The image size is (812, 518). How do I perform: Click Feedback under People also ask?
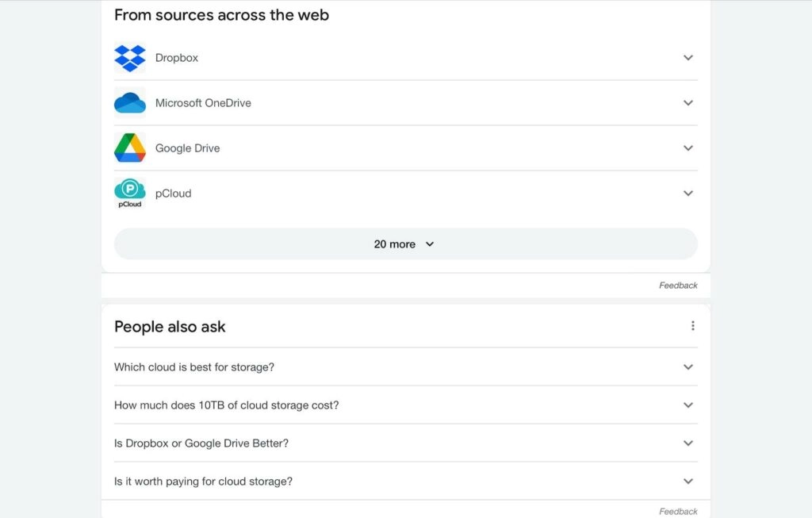click(678, 512)
